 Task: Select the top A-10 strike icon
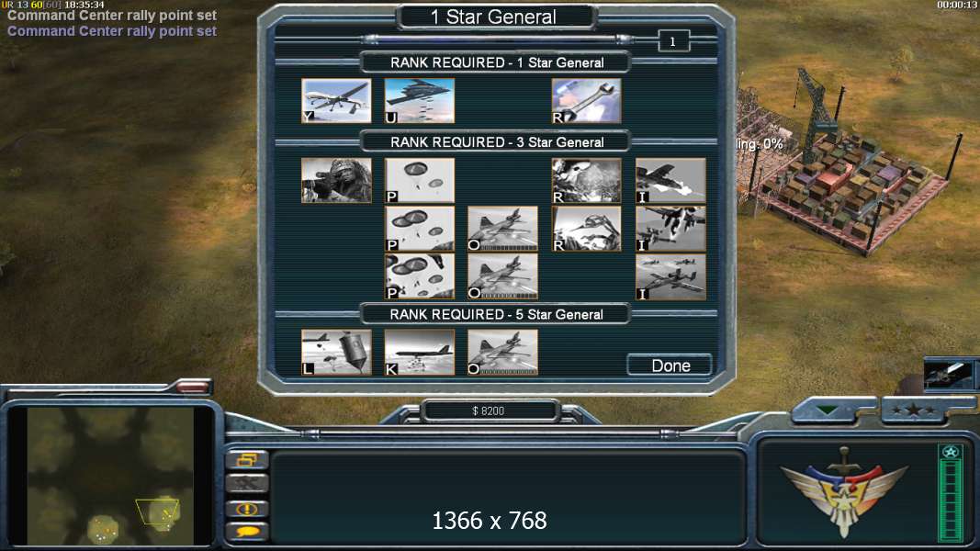coord(670,181)
